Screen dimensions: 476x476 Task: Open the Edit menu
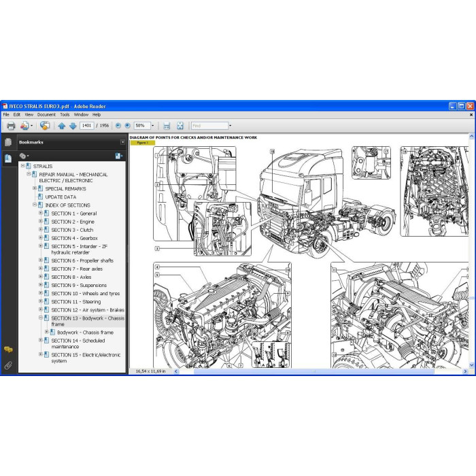coord(17,115)
